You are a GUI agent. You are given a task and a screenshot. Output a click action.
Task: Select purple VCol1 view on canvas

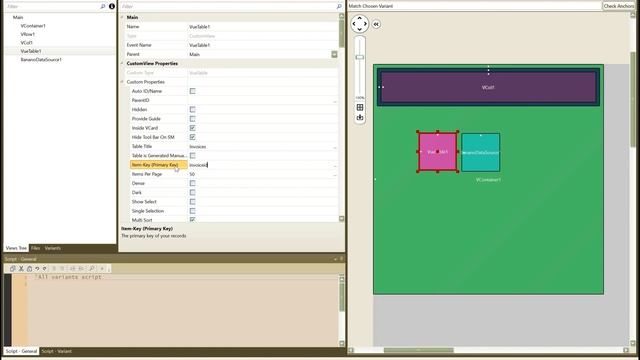tap(488, 87)
